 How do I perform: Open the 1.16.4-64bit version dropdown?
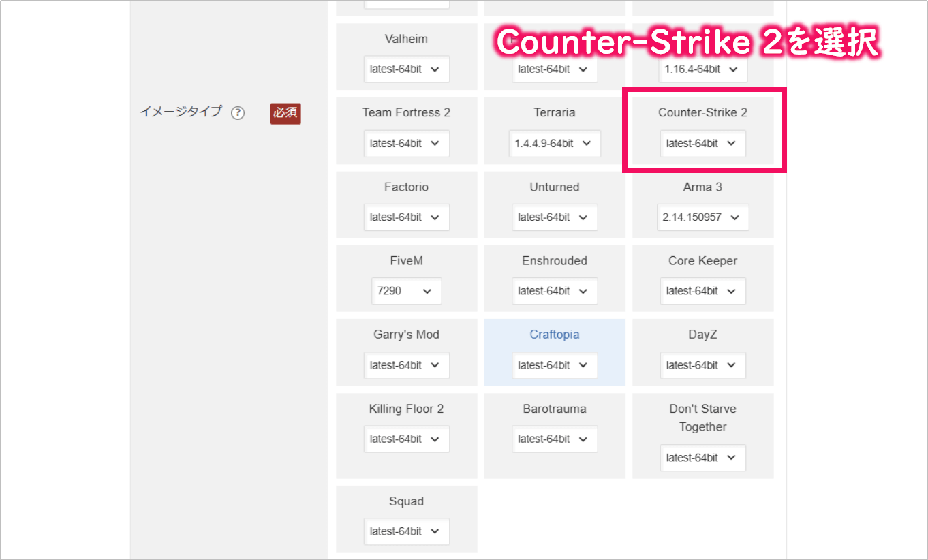tap(702, 69)
